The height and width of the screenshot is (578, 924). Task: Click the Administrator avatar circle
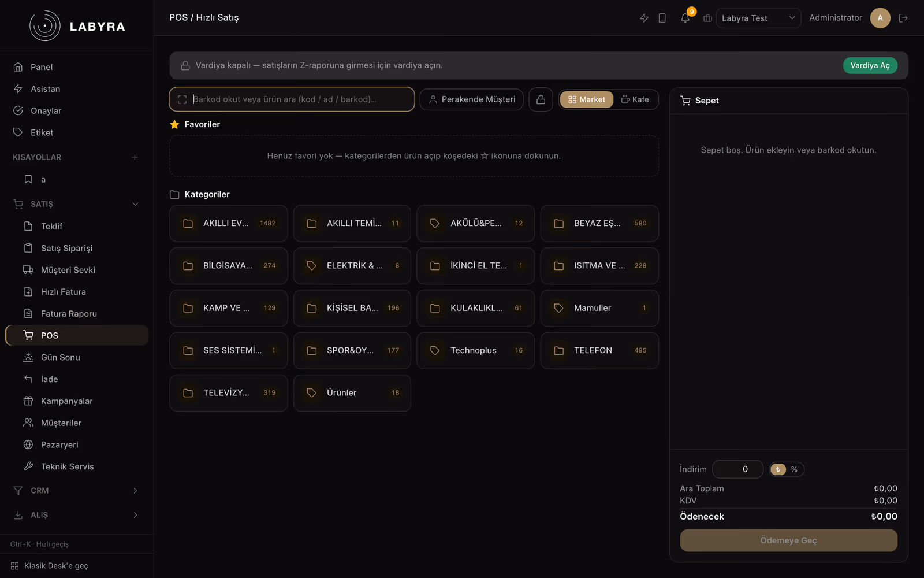[880, 18]
